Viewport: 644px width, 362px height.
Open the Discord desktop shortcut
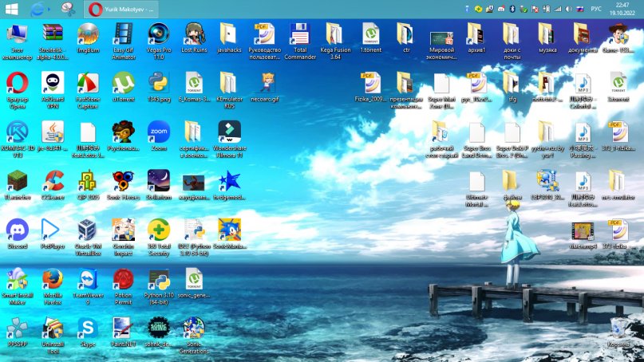coord(17,230)
